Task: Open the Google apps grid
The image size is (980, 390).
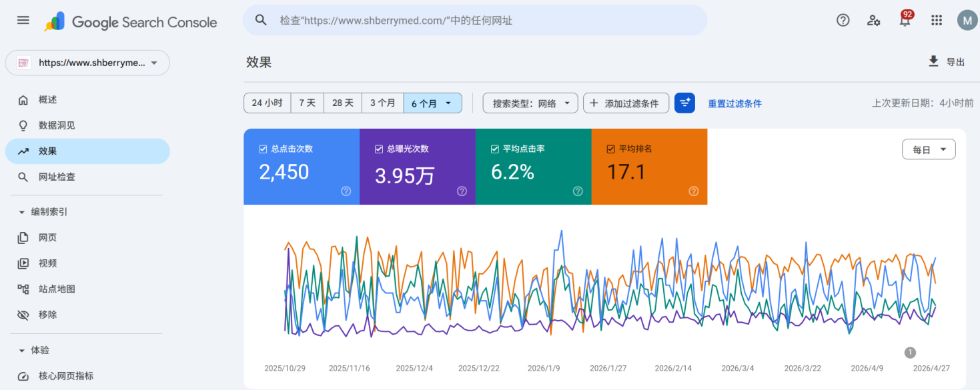Action: tap(937, 20)
